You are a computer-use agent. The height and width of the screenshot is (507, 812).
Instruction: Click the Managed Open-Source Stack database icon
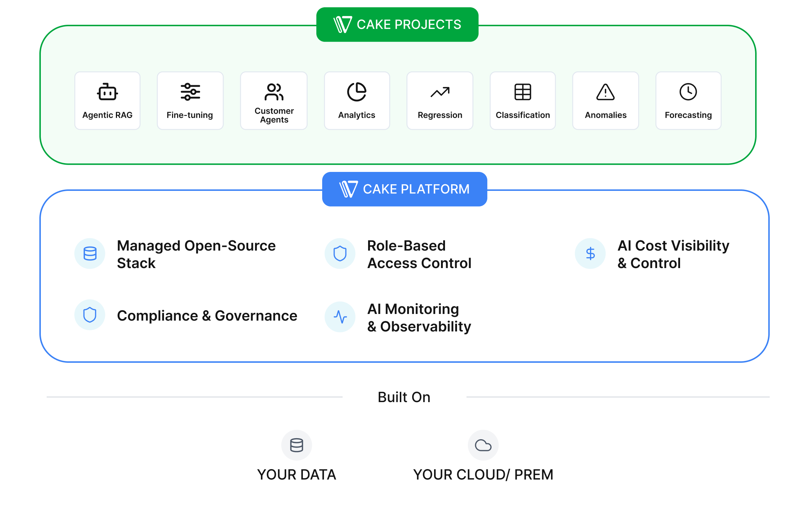click(90, 253)
